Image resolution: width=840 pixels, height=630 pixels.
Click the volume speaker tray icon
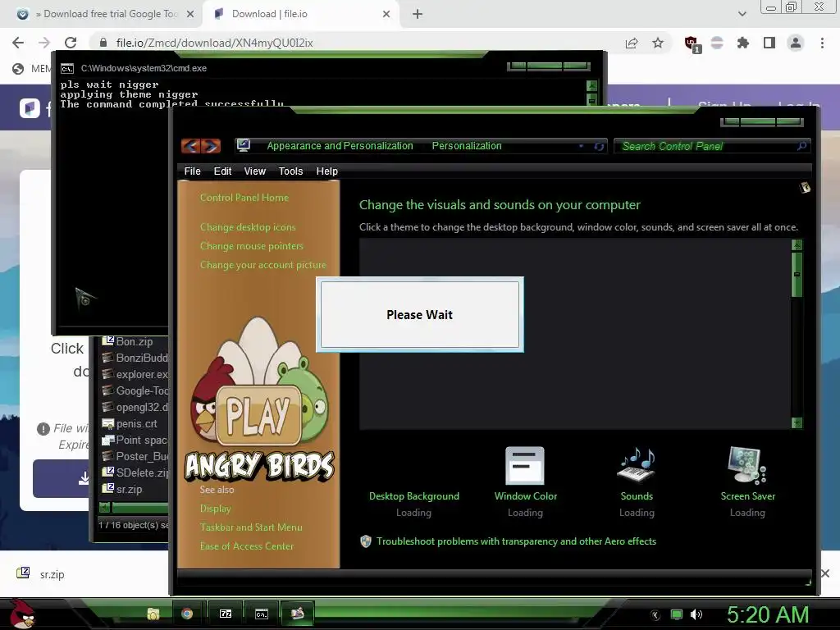click(x=696, y=614)
